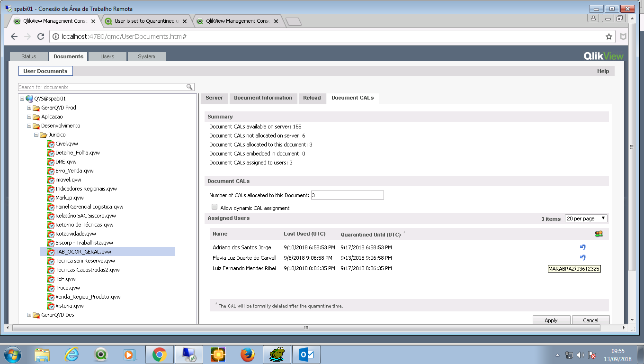This screenshot has width=644, height=364.
Task: Open Outlook from the taskbar
Action: coord(306,355)
